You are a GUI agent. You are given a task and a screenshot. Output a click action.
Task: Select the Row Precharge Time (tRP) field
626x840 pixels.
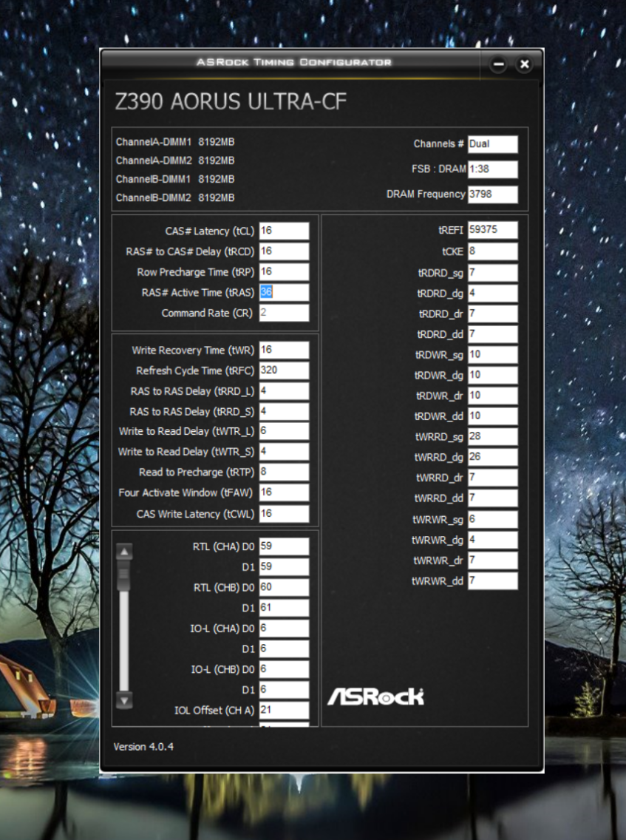pyautogui.click(x=284, y=271)
